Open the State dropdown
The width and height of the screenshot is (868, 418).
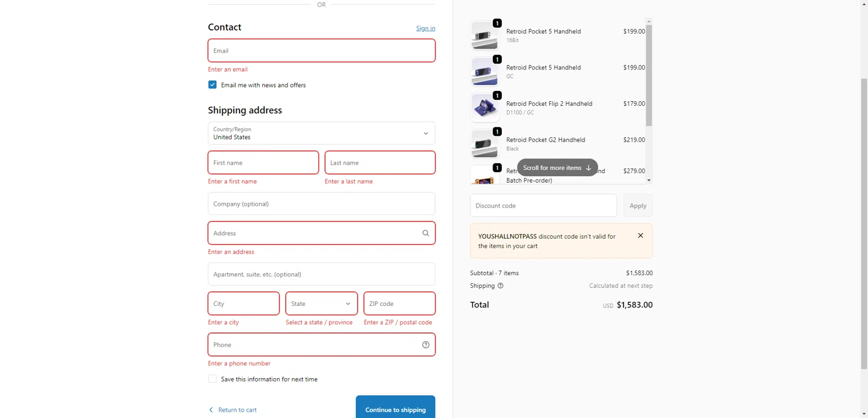coord(321,304)
